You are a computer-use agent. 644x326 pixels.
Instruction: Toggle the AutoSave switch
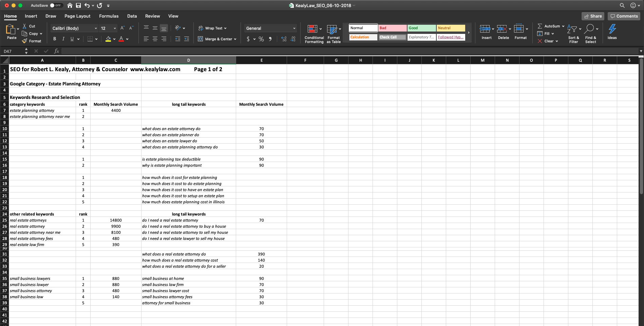pyautogui.click(x=55, y=5)
